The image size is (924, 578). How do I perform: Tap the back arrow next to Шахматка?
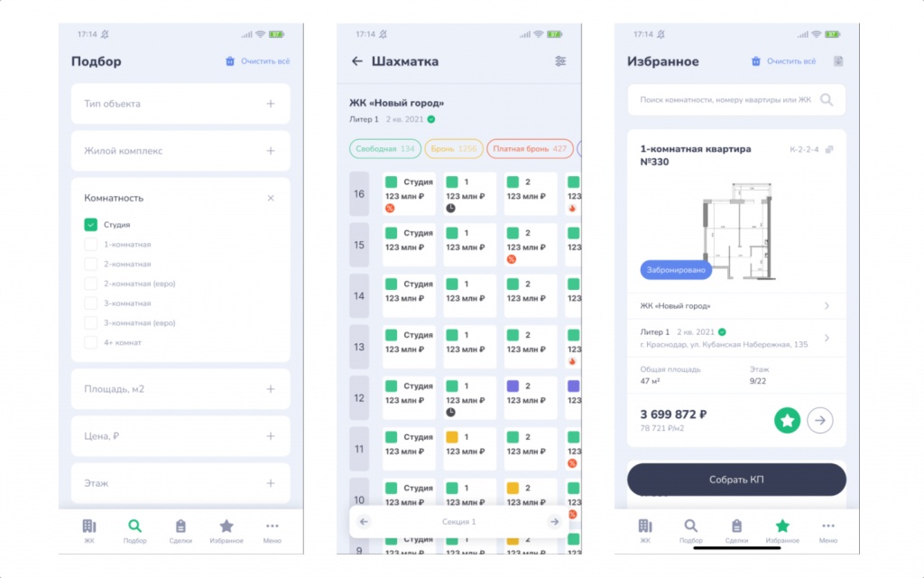(357, 61)
